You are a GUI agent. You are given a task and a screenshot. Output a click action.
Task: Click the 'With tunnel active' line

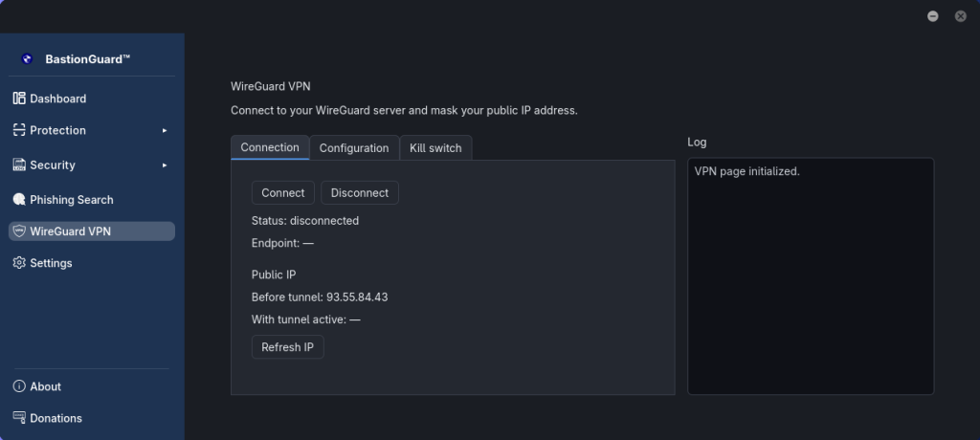(306, 320)
